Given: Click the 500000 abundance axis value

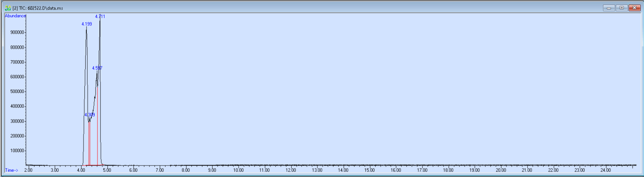Looking at the screenshot, I should pos(17,91).
